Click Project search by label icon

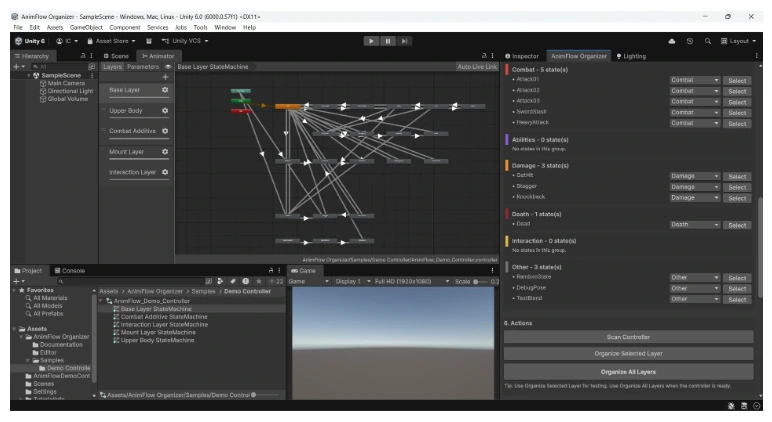233,282
